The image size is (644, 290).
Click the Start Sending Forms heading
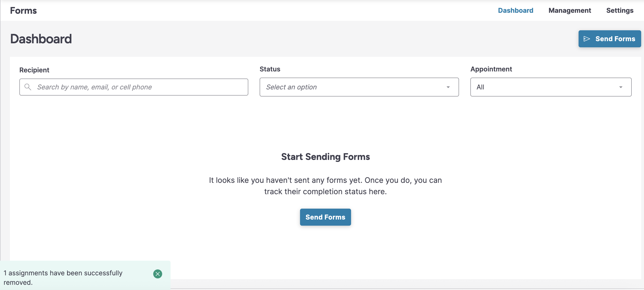[x=325, y=157]
